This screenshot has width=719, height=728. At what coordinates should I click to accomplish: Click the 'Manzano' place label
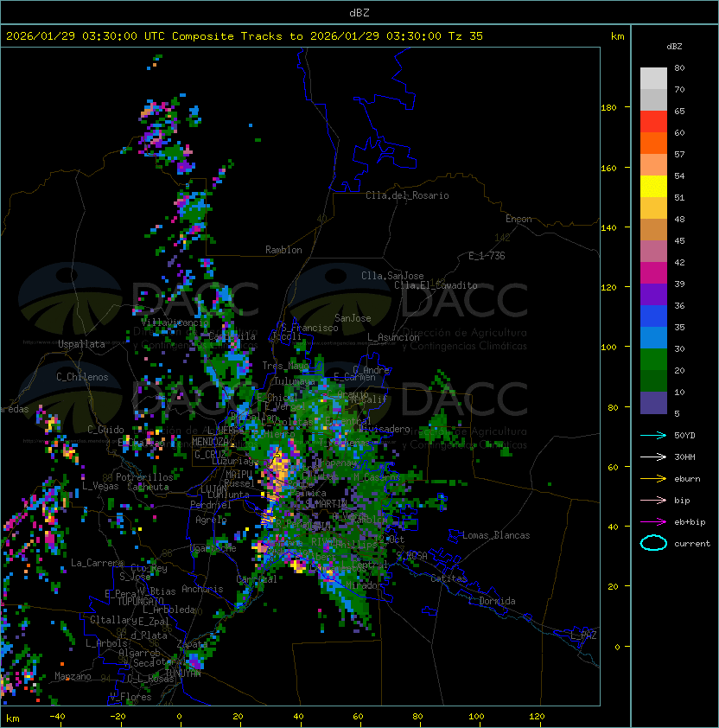(x=73, y=676)
